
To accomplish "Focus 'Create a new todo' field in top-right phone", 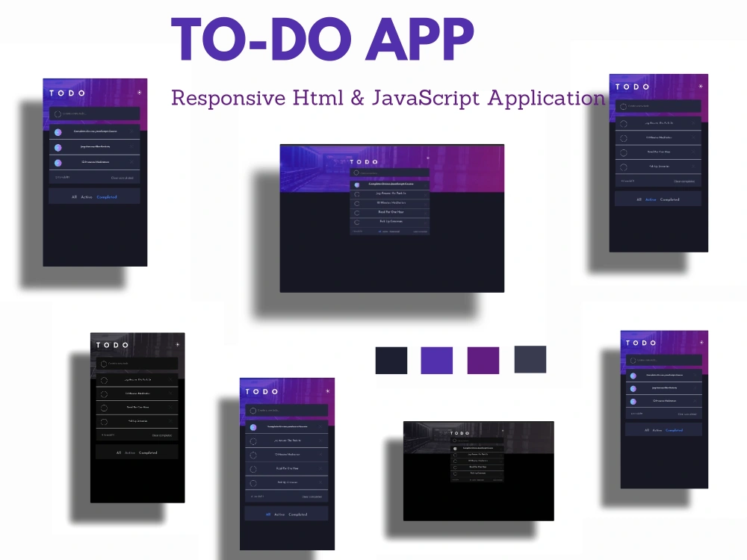I will coord(658,106).
